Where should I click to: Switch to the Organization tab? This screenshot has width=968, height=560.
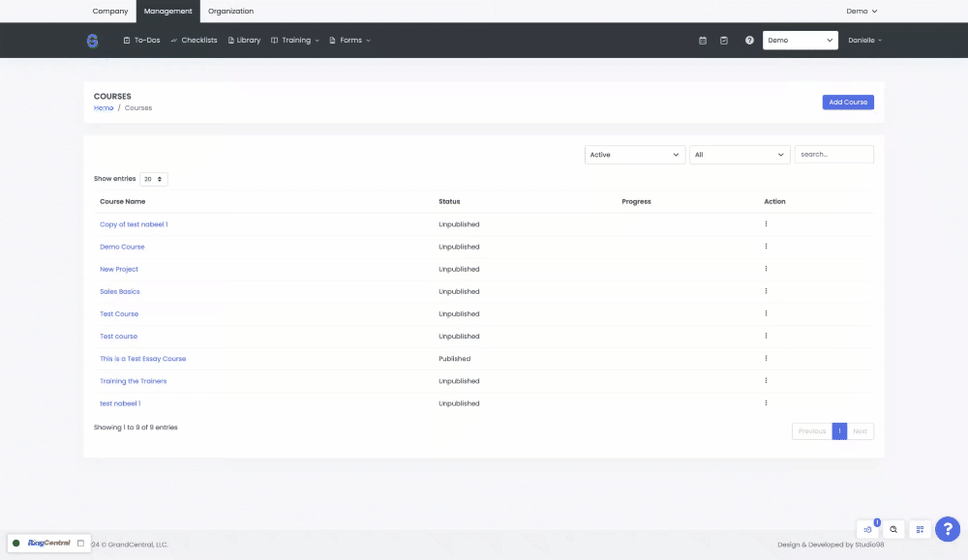tap(230, 12)
